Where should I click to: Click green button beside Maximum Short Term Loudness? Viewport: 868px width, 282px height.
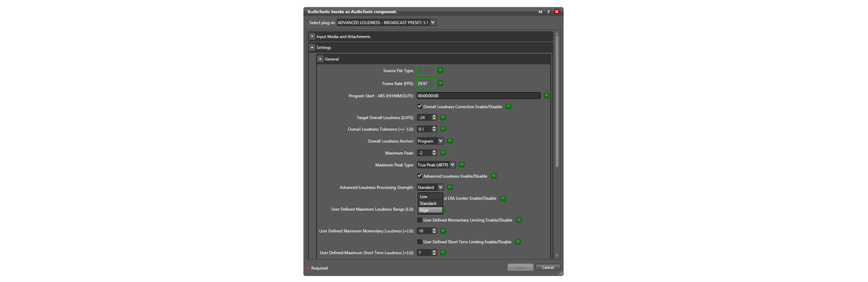tap(443, 252)
